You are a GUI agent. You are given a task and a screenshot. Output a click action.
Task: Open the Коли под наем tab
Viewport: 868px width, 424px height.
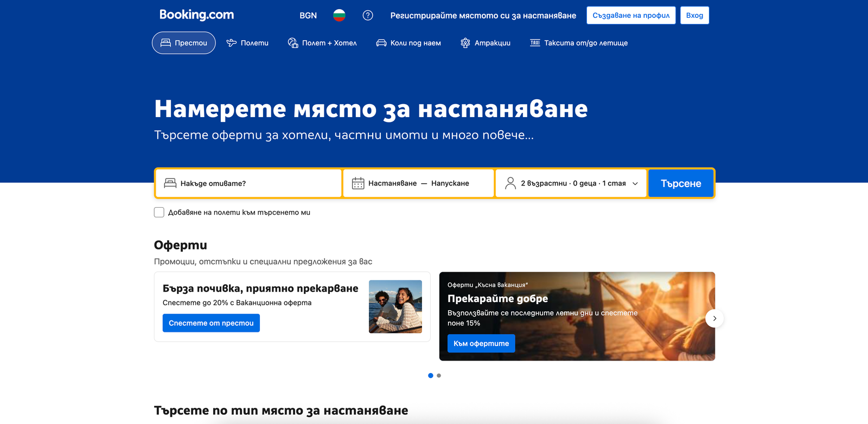pyautogui.click(x=409, y=43)
